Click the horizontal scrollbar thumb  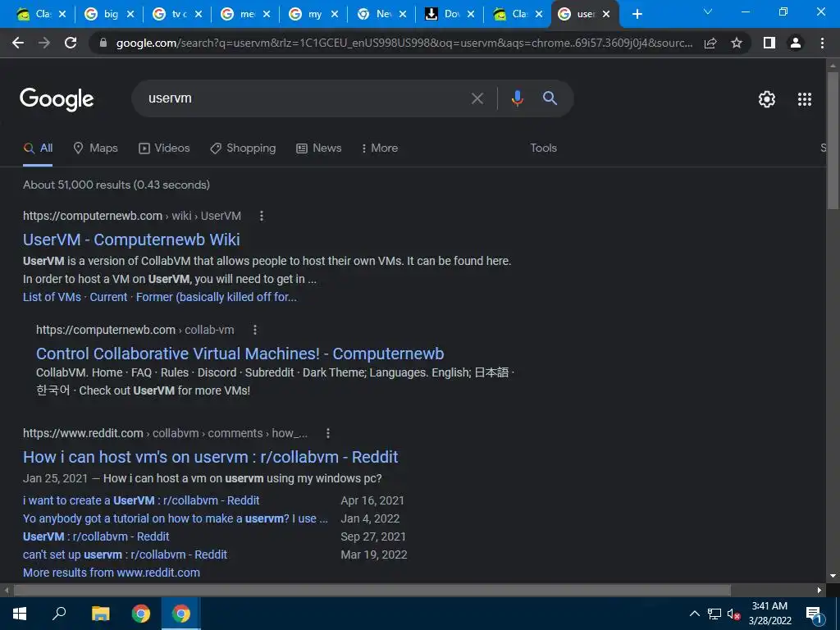(372, 591)
